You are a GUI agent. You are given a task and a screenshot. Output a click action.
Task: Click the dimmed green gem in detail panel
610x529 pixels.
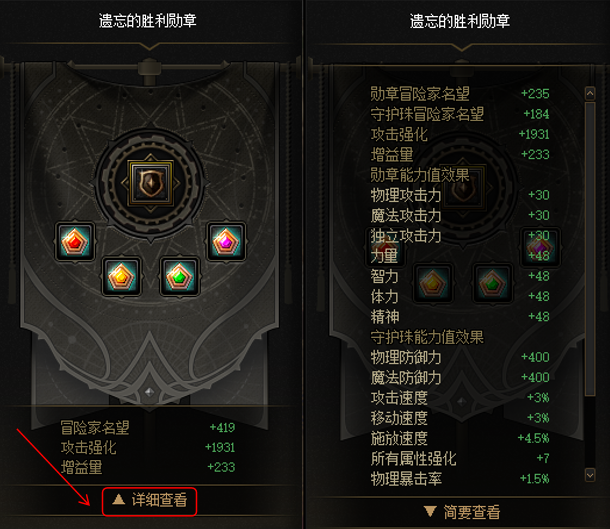(492, 283)
